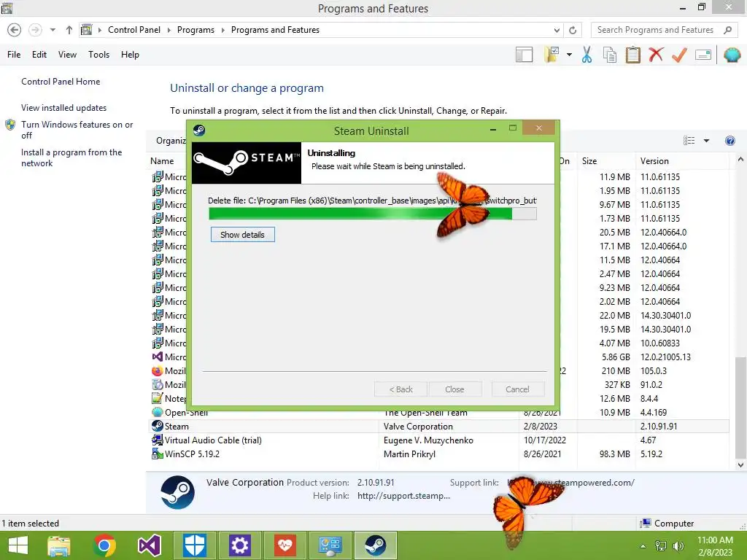Image resolution: width=747 pixels, height=560 pixels.
Task: Open the folder options dropdown arrow
Action: click(569, 55)
